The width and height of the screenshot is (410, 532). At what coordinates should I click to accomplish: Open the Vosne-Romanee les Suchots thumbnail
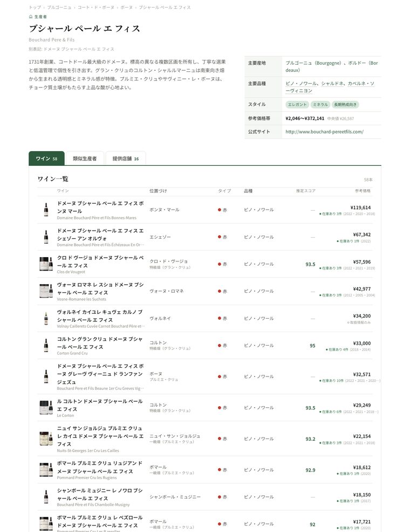pyautogui.click(x=46, y=291)
